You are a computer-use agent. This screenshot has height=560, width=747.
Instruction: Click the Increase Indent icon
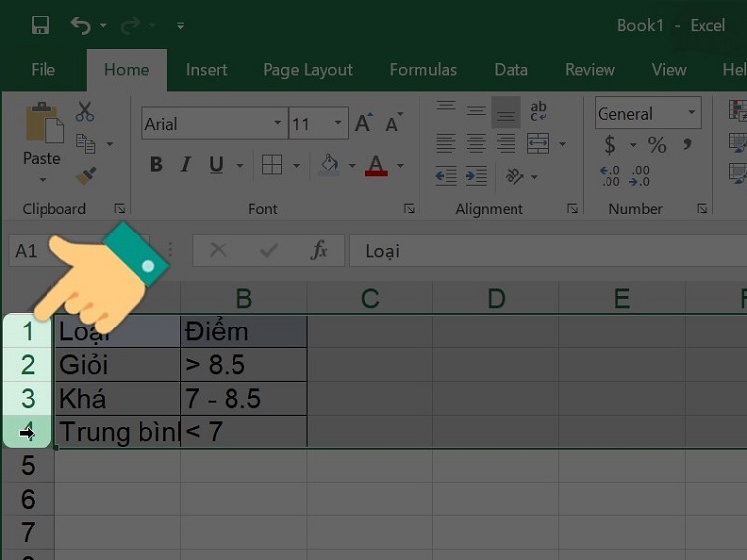(x=476, y=176)
